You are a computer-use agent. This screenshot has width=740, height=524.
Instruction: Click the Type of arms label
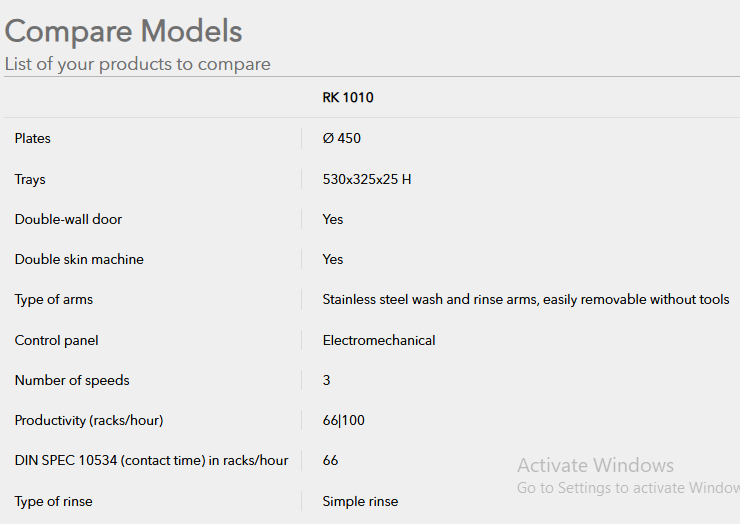[x=54, y=300]
